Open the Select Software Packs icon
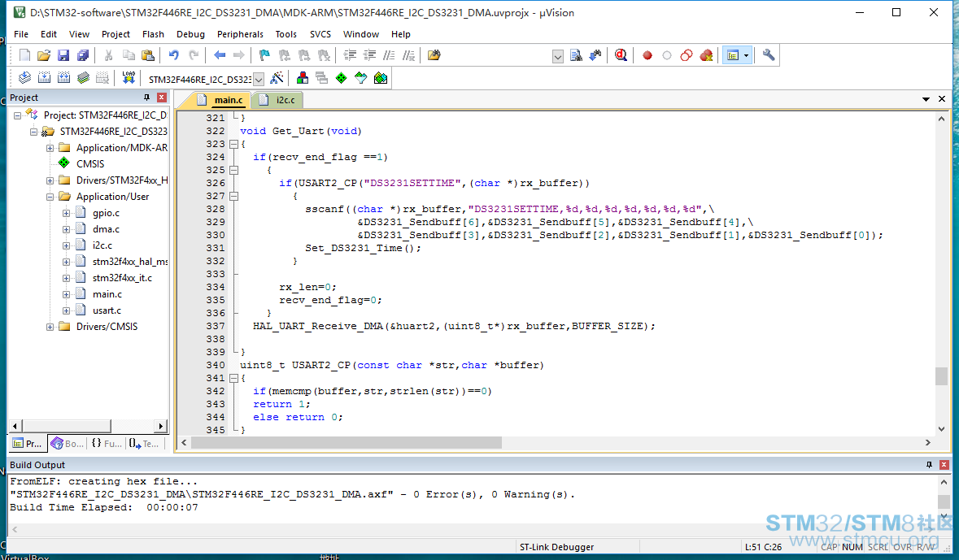Image resolution: width=959 pixels, height=560 pixels. coord(361,78)
